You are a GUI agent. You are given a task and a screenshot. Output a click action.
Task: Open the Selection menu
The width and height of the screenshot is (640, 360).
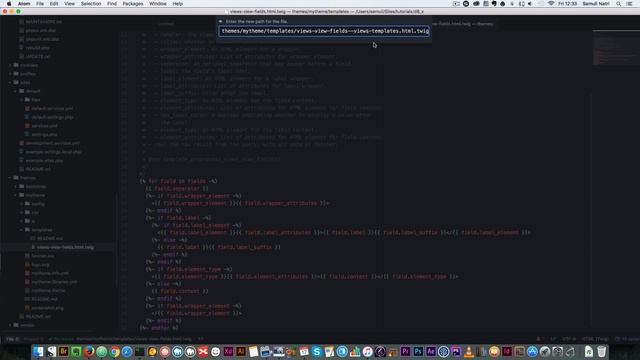click(x=91, y=4)
